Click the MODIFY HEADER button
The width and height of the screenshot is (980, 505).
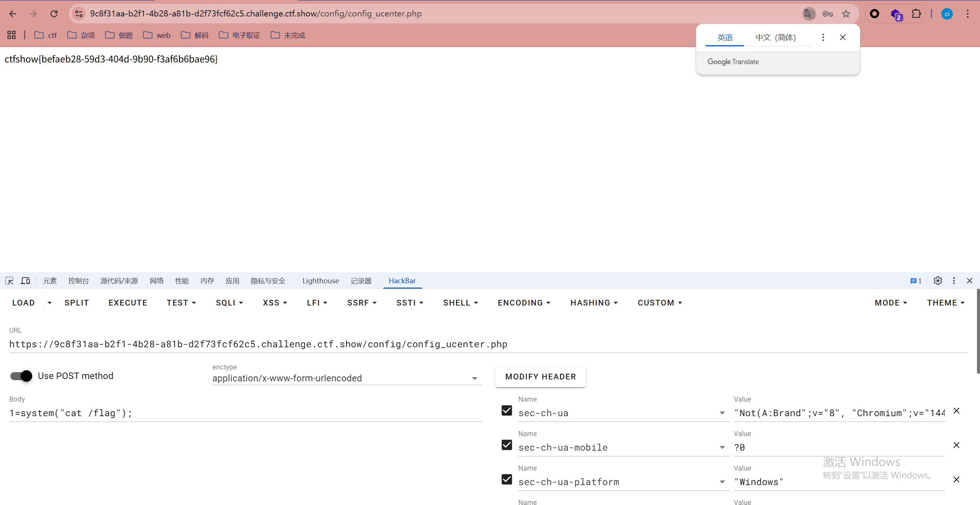tap(540, 377)
